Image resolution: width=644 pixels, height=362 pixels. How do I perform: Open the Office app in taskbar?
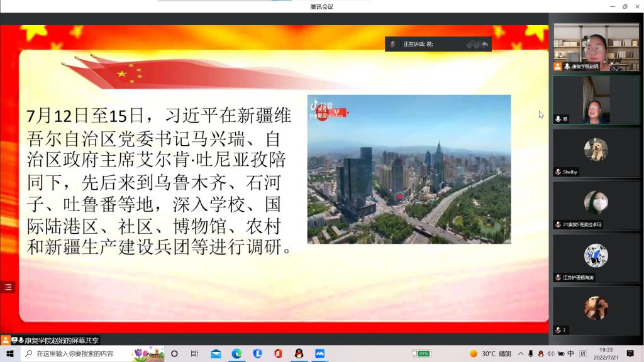[278, 354]
